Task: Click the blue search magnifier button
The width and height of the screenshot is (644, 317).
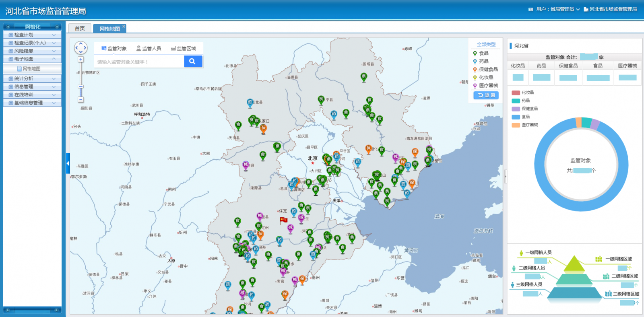Action: tap(193, 61)
